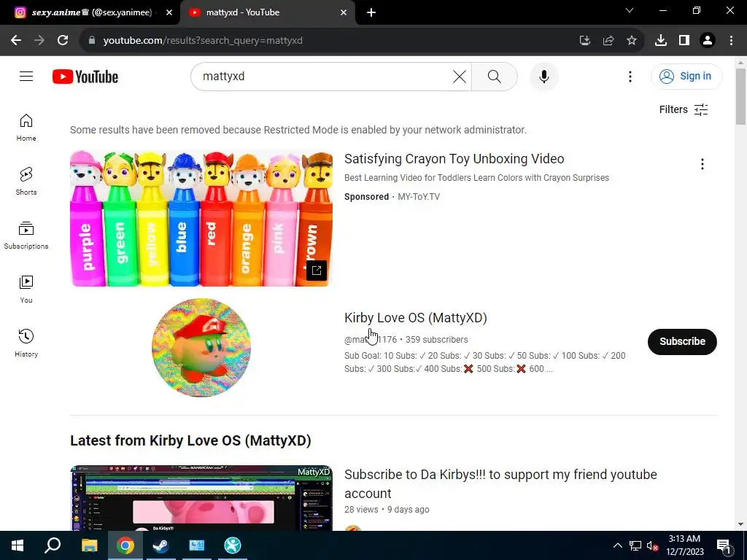This screenshot has width=747, height=560.
Task: Open the sponsored ad's three-dot menu
Action: (x=703, y=164)
